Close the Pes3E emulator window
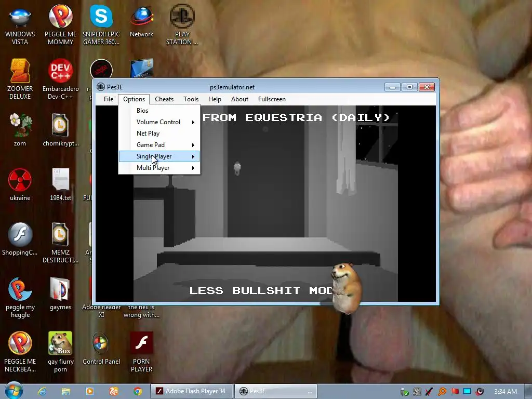Viewport: 532px width, 399px height. (427, 87)
